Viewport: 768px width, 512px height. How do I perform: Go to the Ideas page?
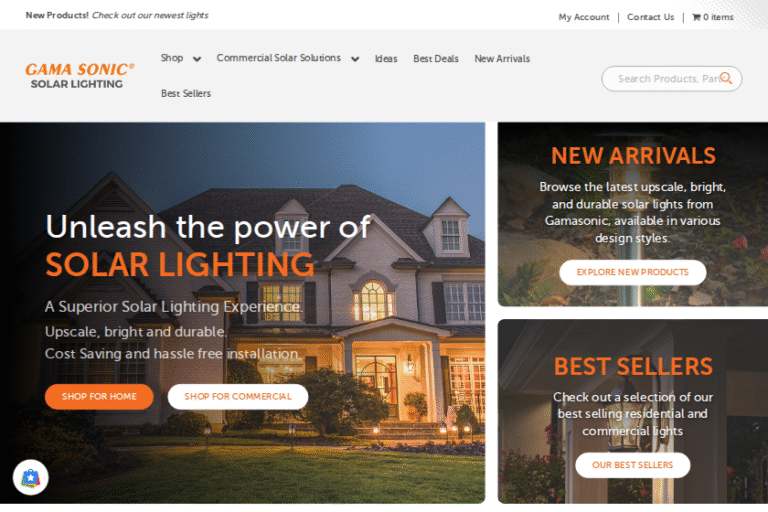[386, 59]
